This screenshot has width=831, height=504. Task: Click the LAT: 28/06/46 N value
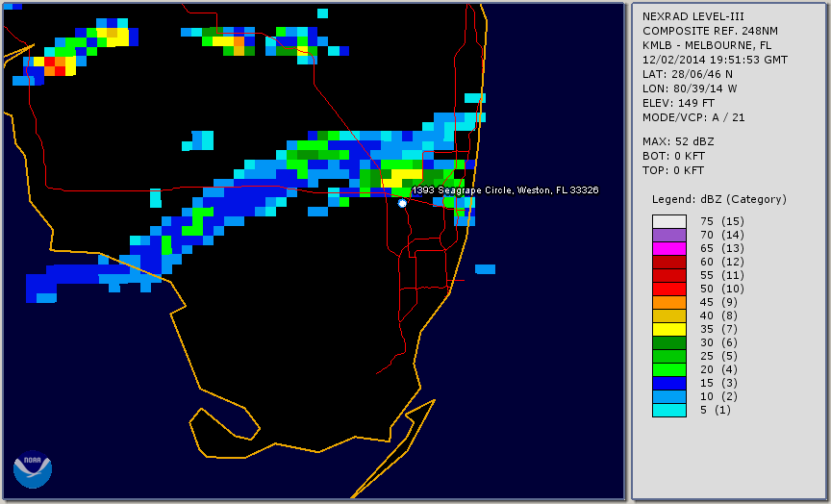[688, 74]
